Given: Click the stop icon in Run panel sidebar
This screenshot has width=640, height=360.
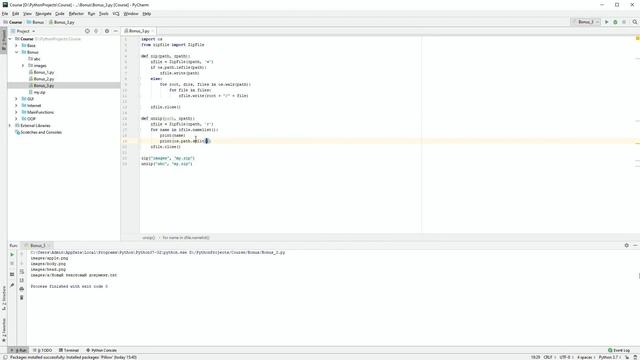Looking at the screenshot, I should 12,263.
